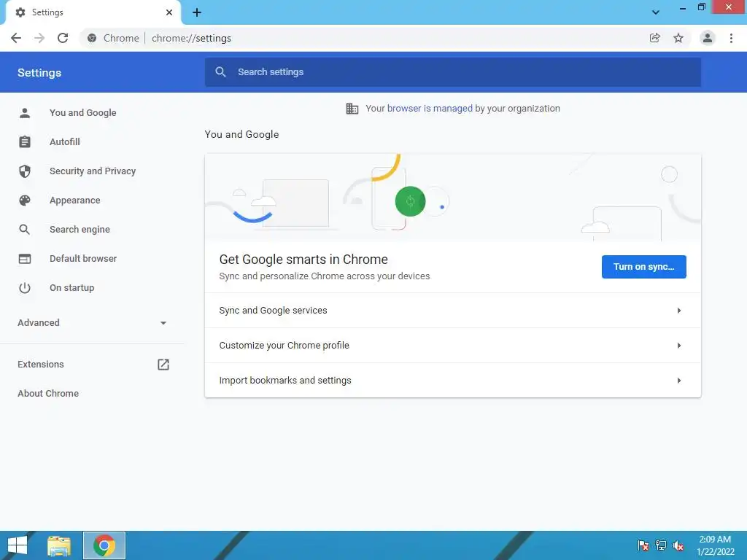Click the palette icon beside Appearance
The image size is (747, 560).
coord(25,201)
